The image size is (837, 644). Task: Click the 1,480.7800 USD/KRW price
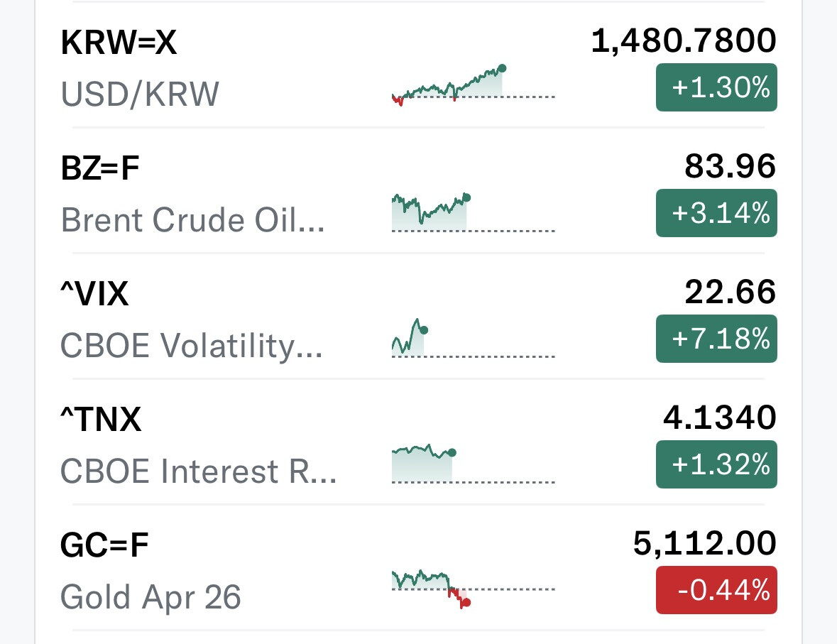coord(683,41)
